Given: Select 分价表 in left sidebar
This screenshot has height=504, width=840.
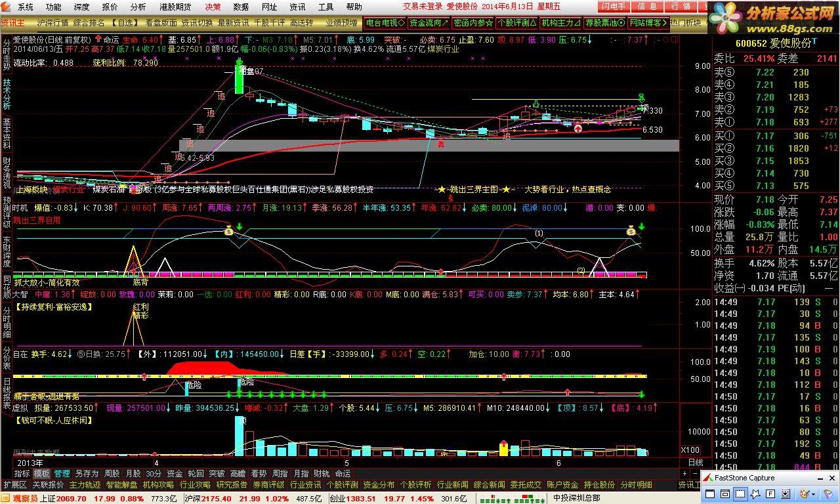Looking at the screenshot, I should pyautogui.click(x=6, y=357).
